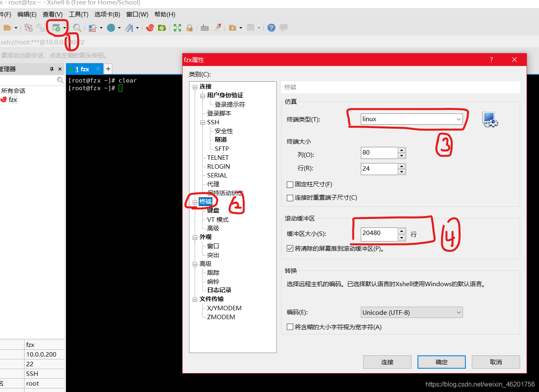Image resolution: width=539 pixels, height=392 pixels.
Task: Open the 选项卡(B) menu
Action: (107, 14)
